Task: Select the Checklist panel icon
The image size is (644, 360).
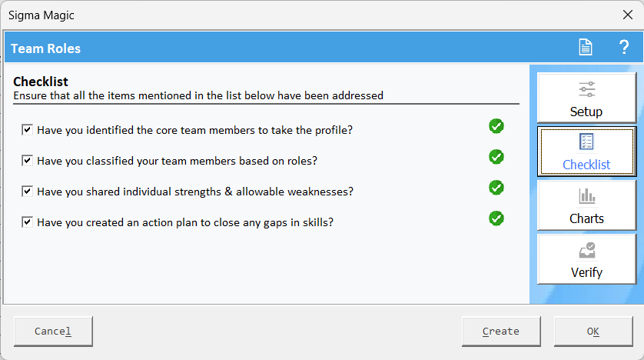Action: click(x=586, y=152)
